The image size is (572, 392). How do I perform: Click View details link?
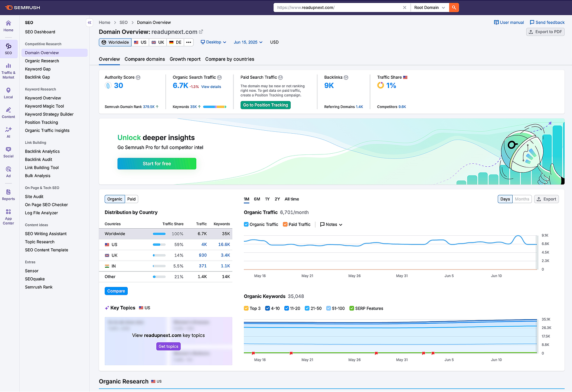coord(211,87)
